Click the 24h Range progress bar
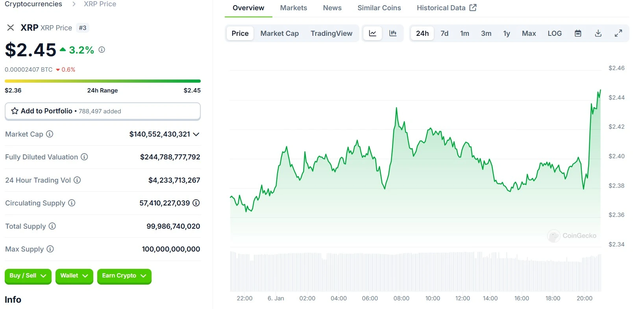 click(103, 81)
